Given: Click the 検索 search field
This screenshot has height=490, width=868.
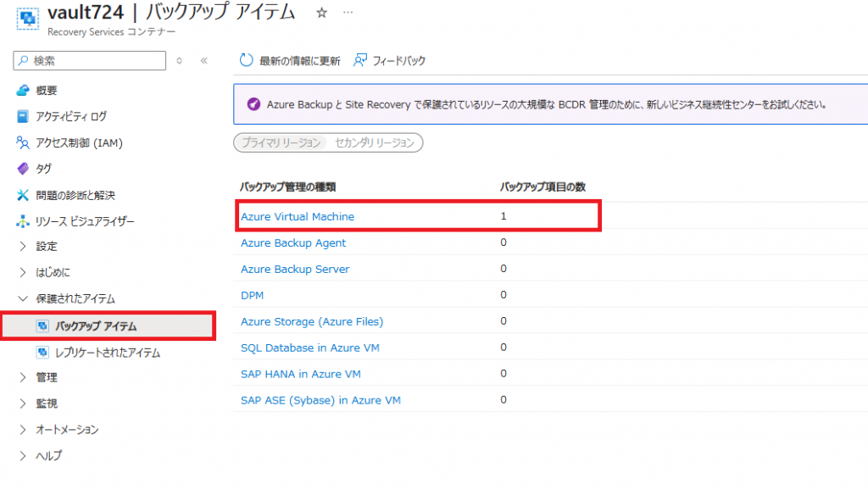Looking at the screenshot, I should click(90, 61).
